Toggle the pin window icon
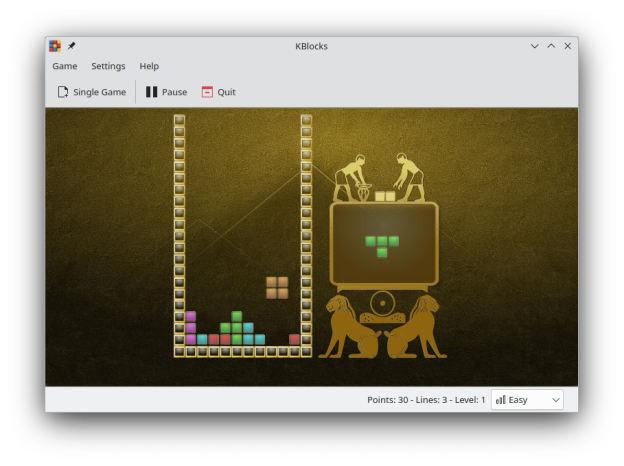624x466 pixels. 71,46
